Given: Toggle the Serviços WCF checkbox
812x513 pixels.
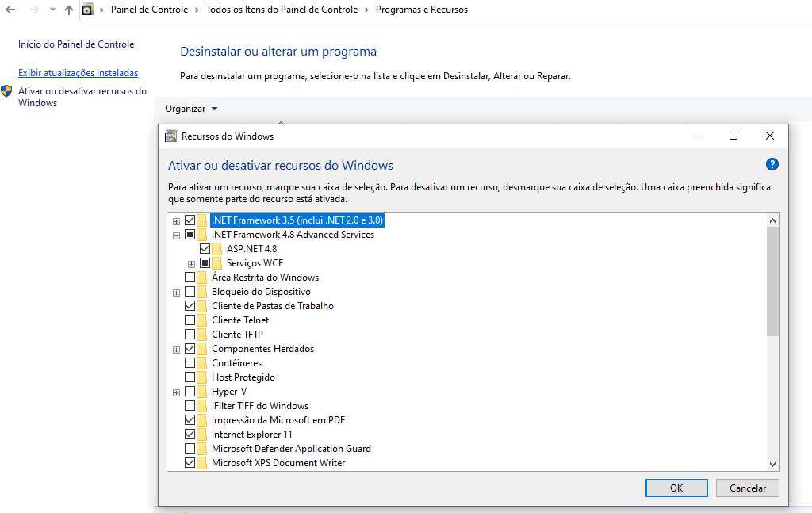Looking at the screenshot, I should pyautogui.click(x=205, y=263).
